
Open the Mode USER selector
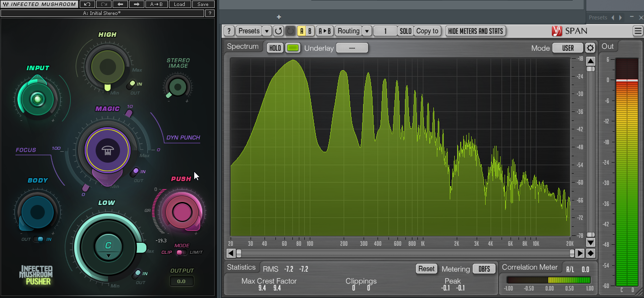tap(568, 48)
